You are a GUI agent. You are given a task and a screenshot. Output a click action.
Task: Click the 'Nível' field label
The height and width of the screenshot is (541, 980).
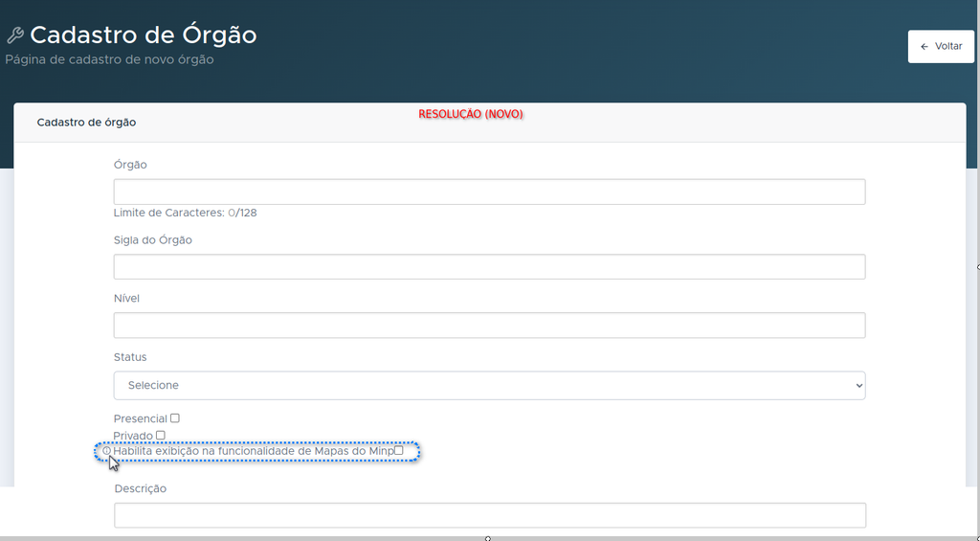pyautogui.click(x=126, y=299)
